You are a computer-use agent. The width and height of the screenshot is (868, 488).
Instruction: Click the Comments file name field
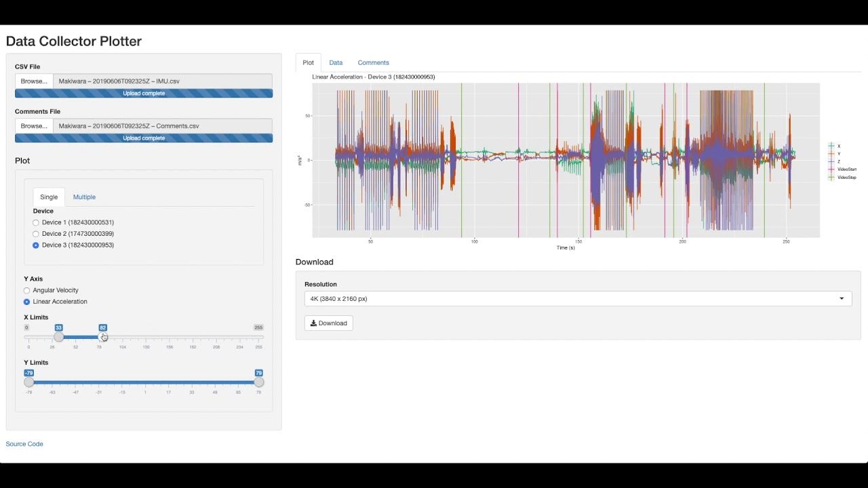tap(163, 126)
